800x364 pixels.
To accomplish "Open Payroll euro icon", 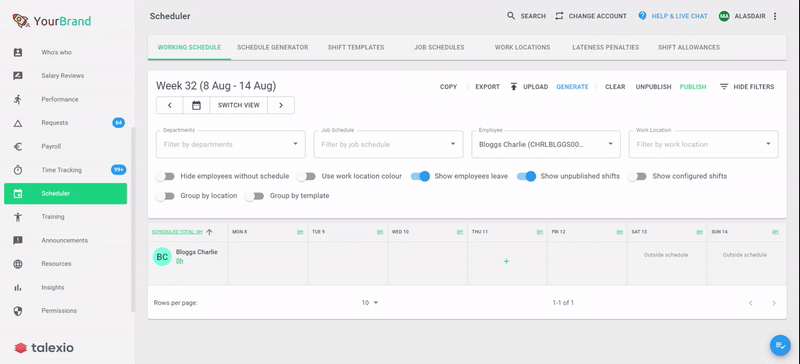I will (18, 147).
